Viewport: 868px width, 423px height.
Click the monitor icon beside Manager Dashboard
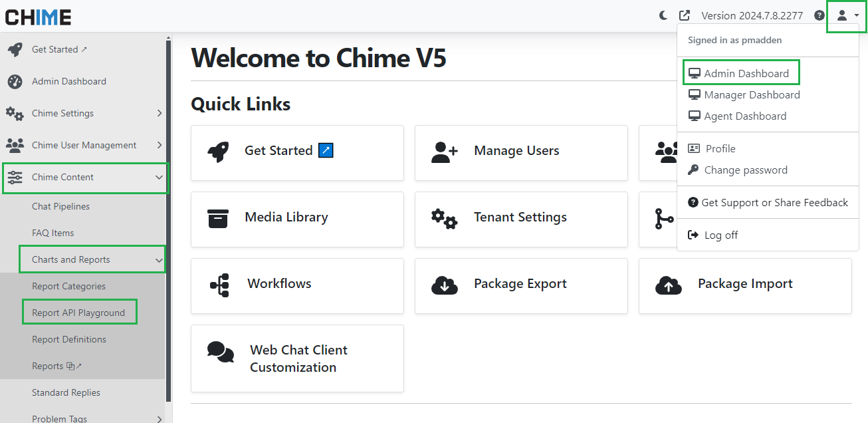click(x=694, y=94)
